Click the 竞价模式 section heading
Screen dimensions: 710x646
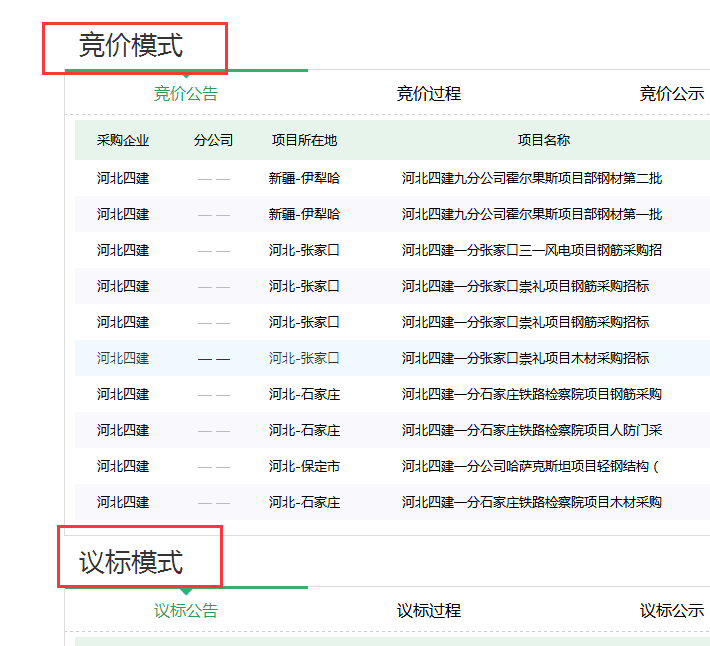pyautogui.click(x=131, y=45)
